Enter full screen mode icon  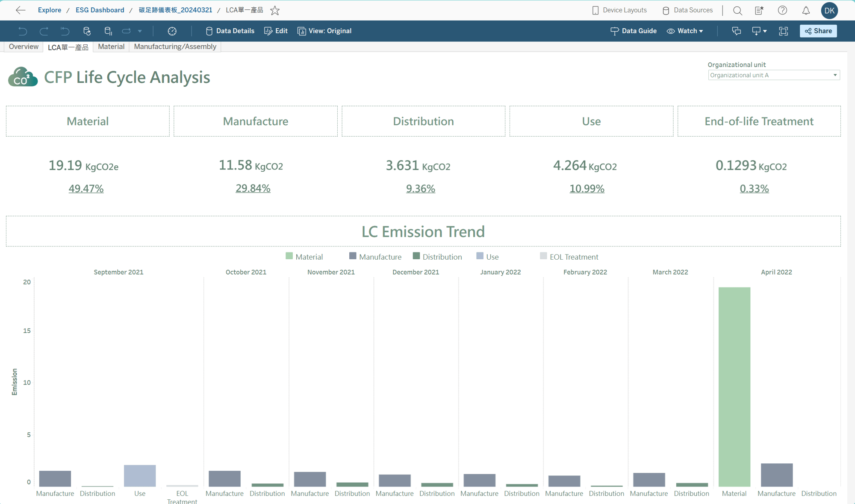pos(783,31)
